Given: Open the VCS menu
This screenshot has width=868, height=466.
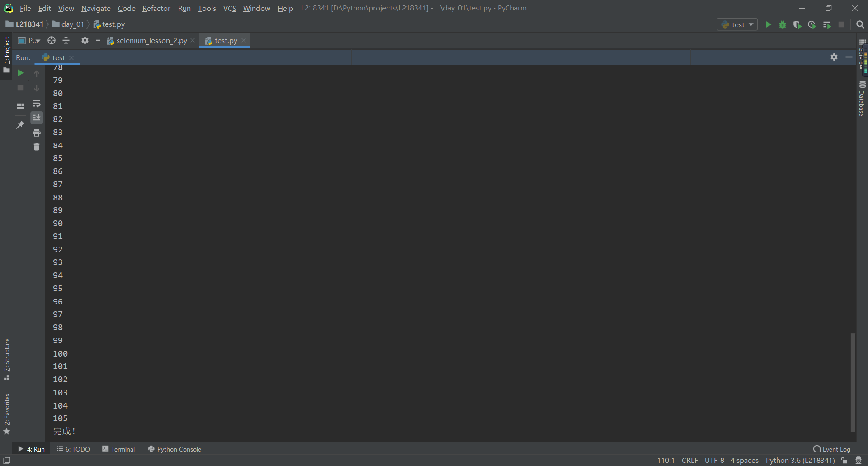Looking at the screenshot, I should [230, 8].
